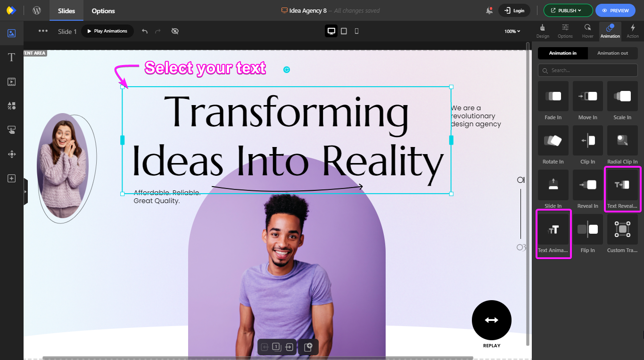This screenshot has width=644, height=360.
Task: Select the Move In animation
Action: pos(588,101)
